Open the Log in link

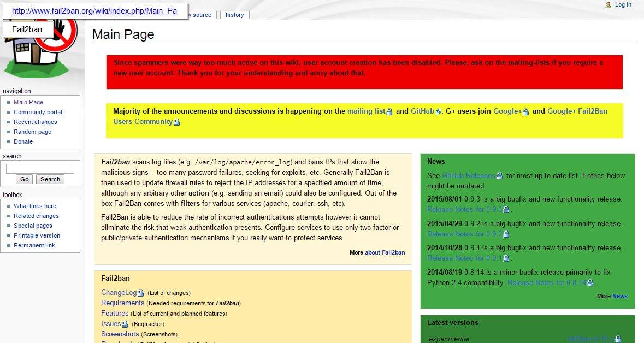click(x=623, y=4)
